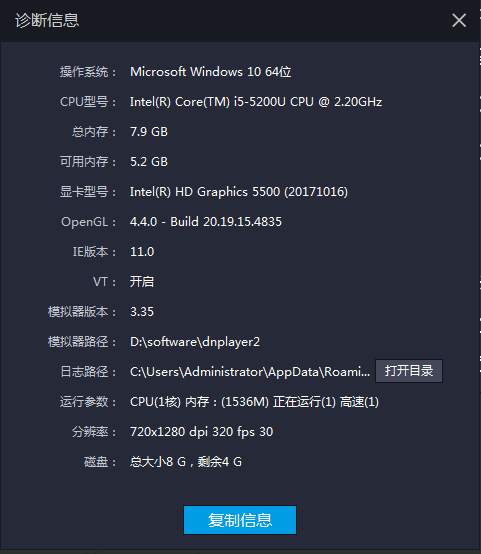Click the 日志路径 label

point(88,372)
